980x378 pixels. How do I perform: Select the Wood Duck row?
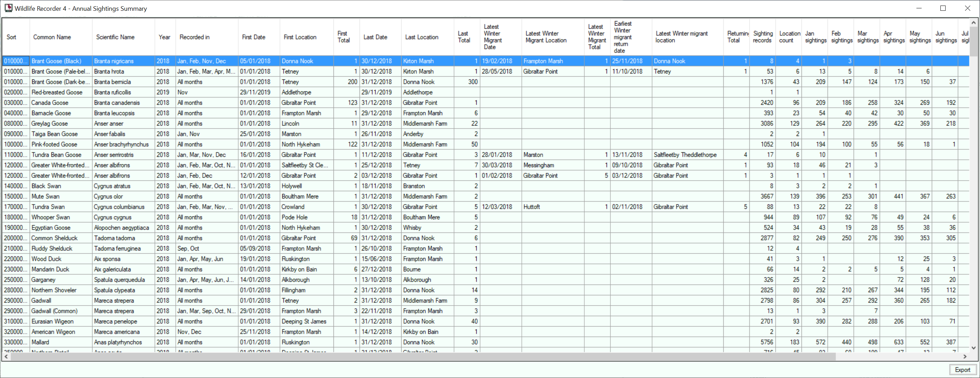486,259
